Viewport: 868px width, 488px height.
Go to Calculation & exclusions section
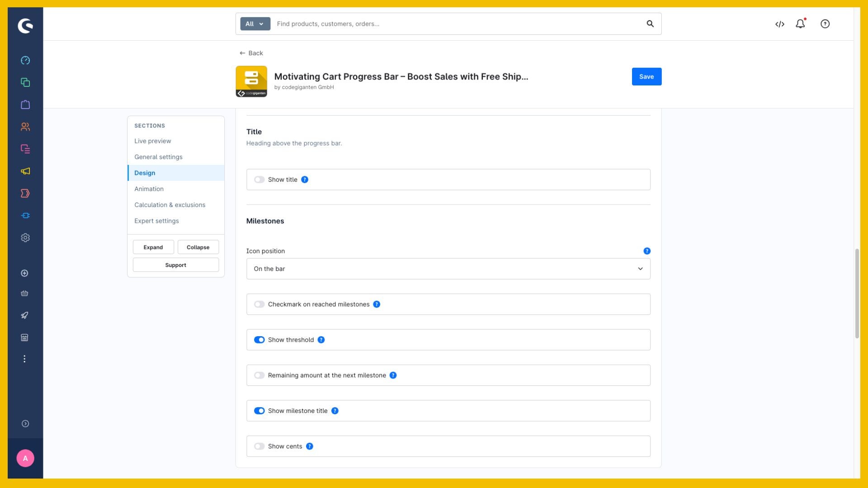pos(170,205)
